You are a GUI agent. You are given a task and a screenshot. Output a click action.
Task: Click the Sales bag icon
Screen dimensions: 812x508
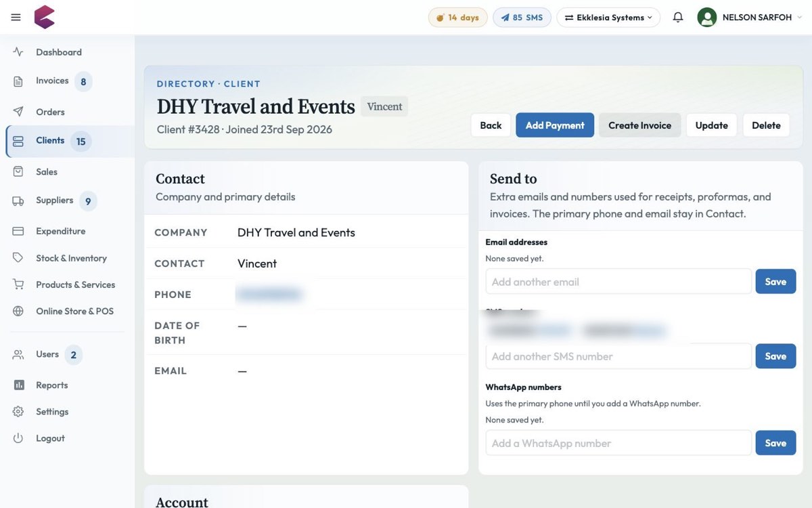18,172
